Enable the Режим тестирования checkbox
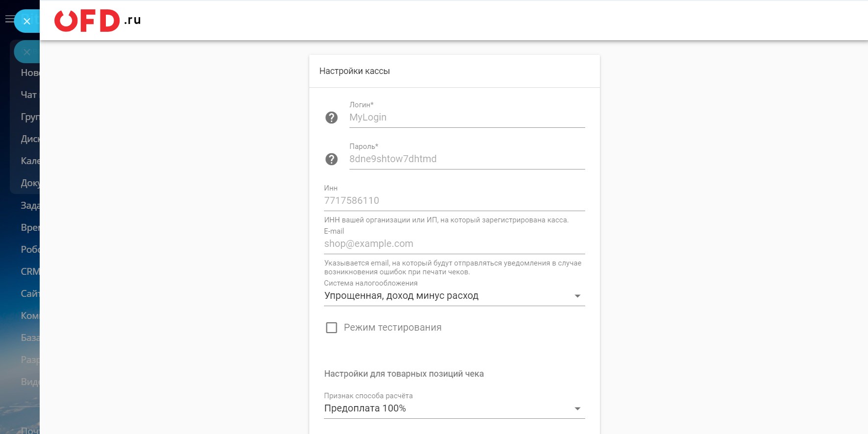The image size is (868, 434). pyautogui.click(x=332, y=328)
